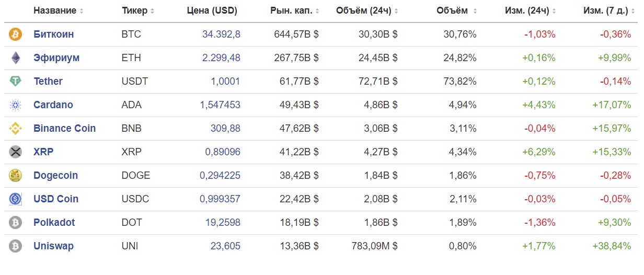Click the Bitcoin orange coin icon
Screen dimensions: 644x275
(x=15, y=35)
